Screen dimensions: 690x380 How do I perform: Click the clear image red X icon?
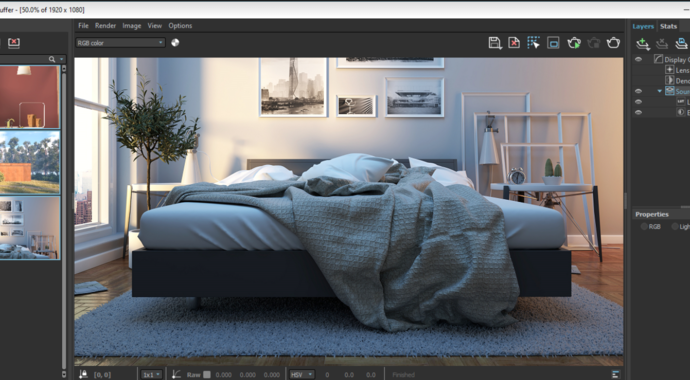coord(514,43)
